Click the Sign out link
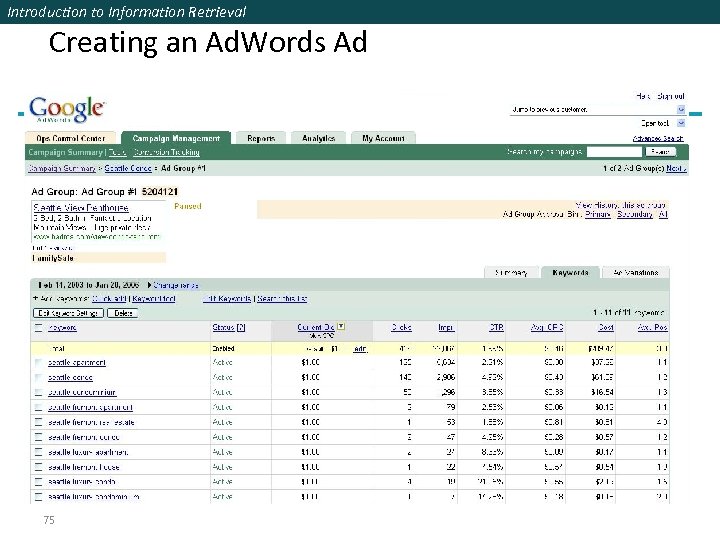Screen dimensions: 720x540 pyautogui.click(x=670, y=96)
